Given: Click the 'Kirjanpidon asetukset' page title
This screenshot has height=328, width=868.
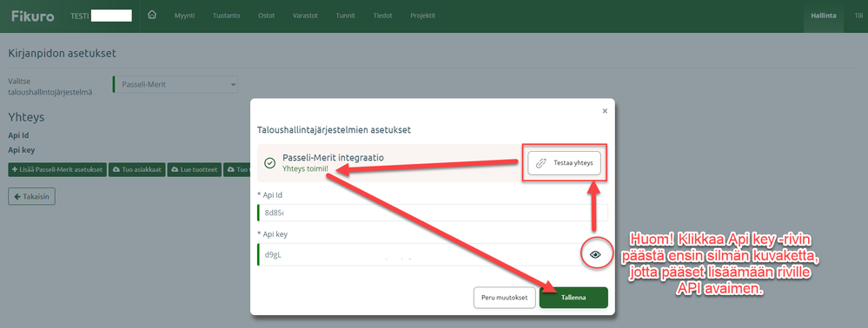Looking at the screenshot, I should click(62, 54).
